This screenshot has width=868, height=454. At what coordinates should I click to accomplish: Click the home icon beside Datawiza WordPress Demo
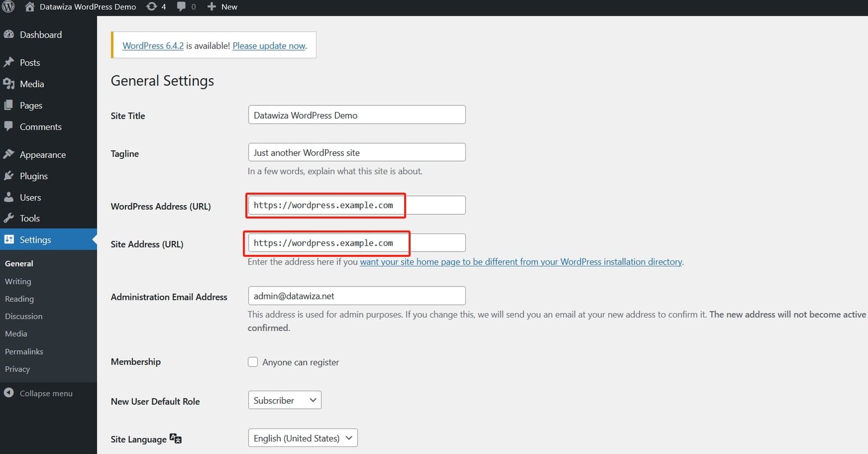point(30,7)
